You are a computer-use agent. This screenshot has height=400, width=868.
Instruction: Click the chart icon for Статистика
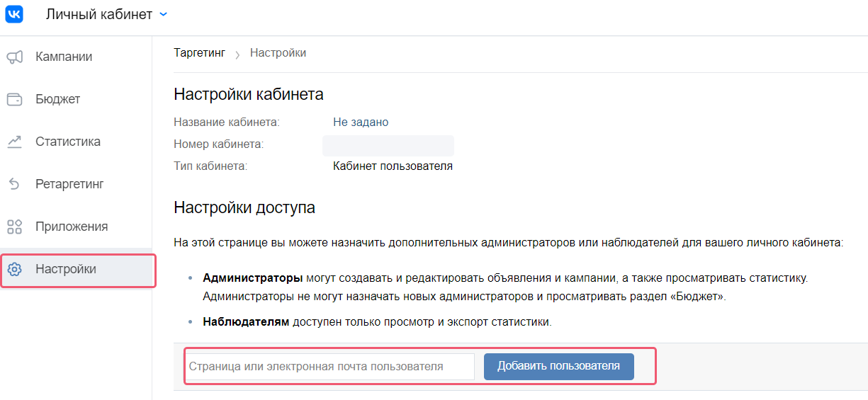(x=14, y=142)
